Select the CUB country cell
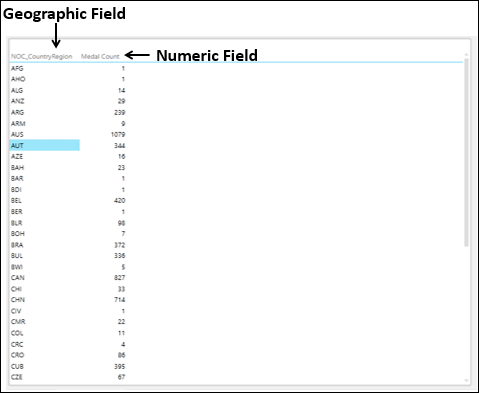The width and height of the screenshot is (479, 393). (x=17, y=366)
